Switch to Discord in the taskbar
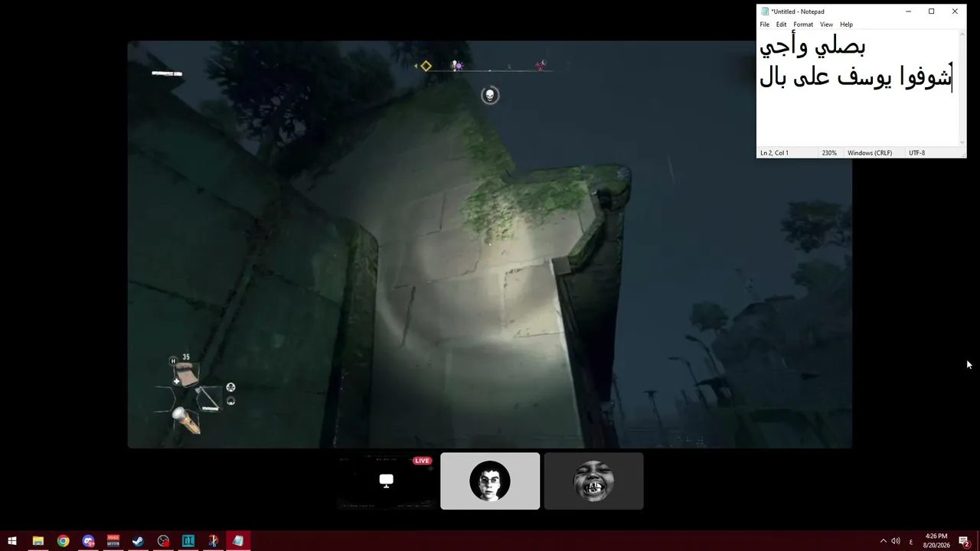This screenshot has height=551, width=980. (x=88, y=541)
